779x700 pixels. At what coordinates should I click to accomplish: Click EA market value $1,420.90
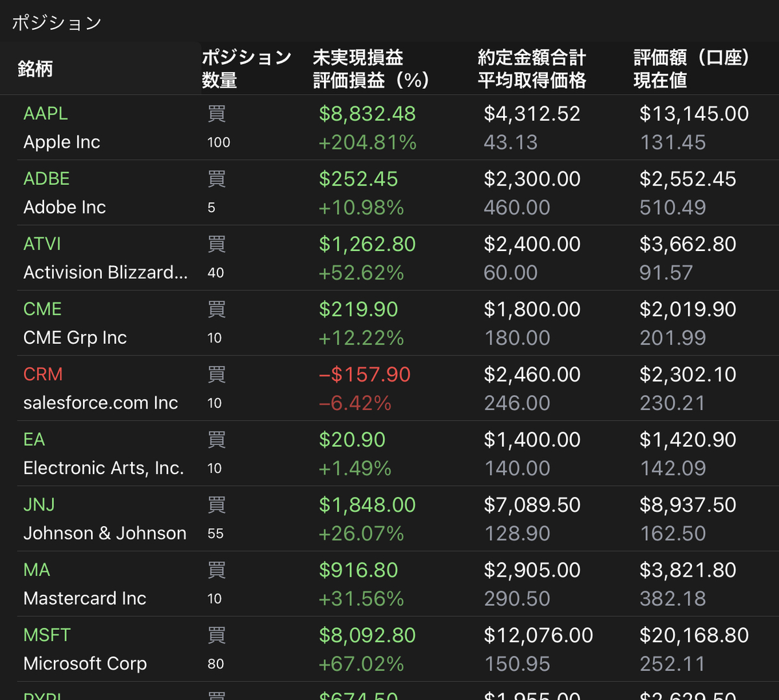click(x=688, y=440)
